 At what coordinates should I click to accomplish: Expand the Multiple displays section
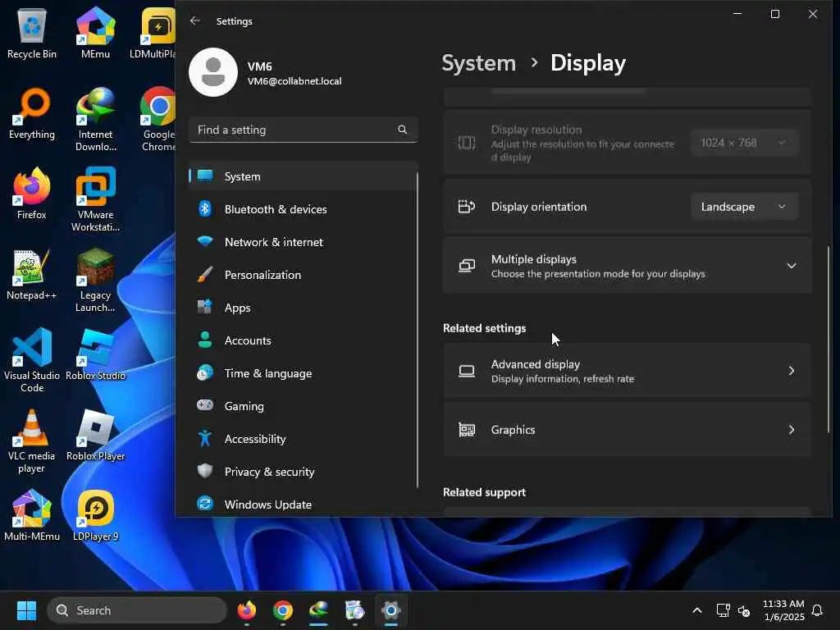coord(792,266)
